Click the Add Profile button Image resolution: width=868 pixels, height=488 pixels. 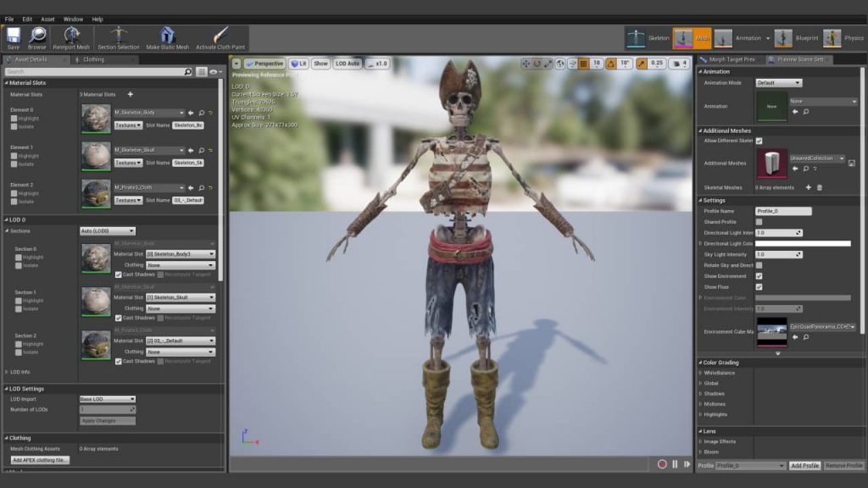[x=805, y=466]
